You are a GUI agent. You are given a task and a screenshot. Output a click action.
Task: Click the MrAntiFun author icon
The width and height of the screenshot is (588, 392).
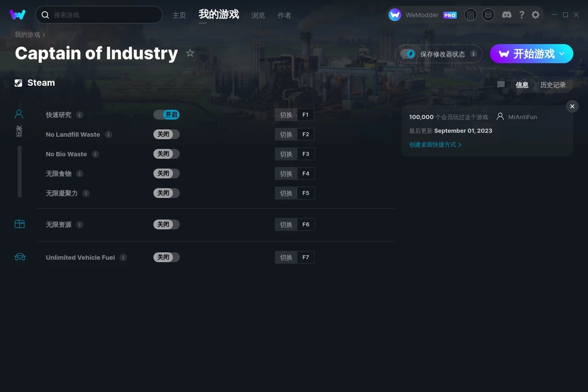coord(500,117)
